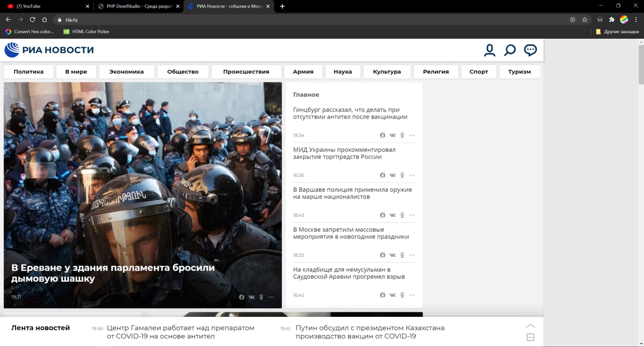Share Москве запретили article on VK

point(392,255)
